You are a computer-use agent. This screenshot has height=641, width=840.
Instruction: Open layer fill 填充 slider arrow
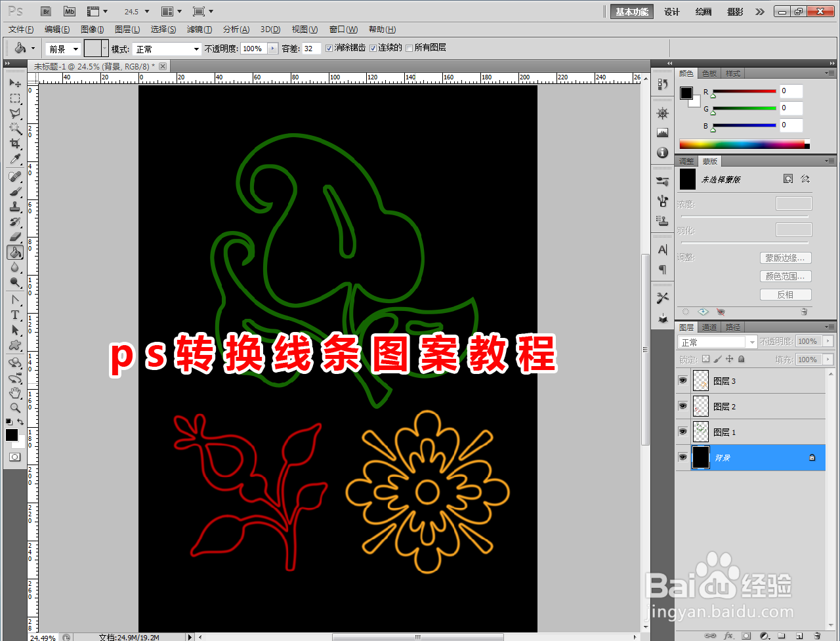click(x=828, y=360)
